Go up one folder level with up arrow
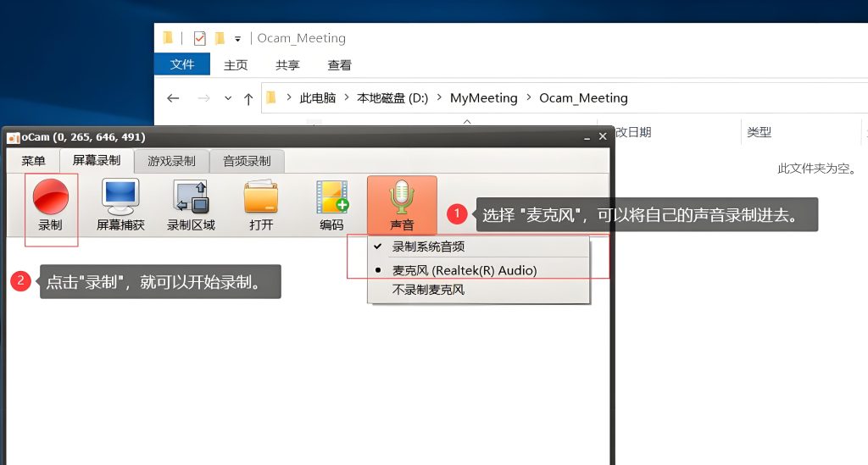Image resolution: width=868 pixels, height=465 pixels. (248, 99)
